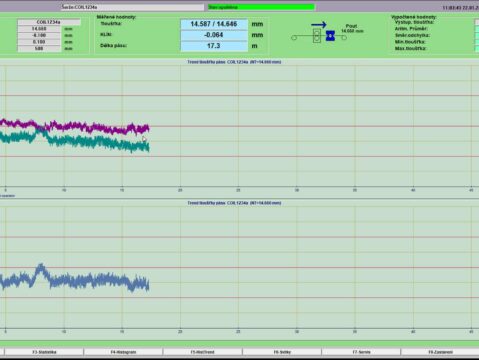Switch to the F5 HistTrend view

tap(202, 352)
